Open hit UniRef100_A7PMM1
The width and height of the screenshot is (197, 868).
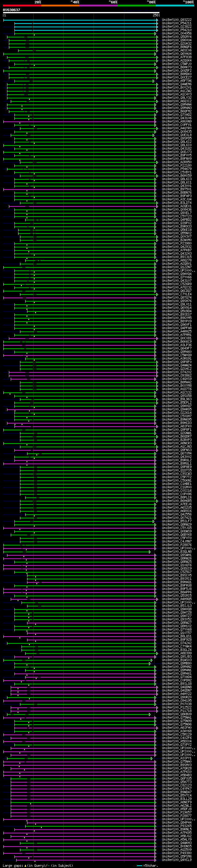[177, 335]
